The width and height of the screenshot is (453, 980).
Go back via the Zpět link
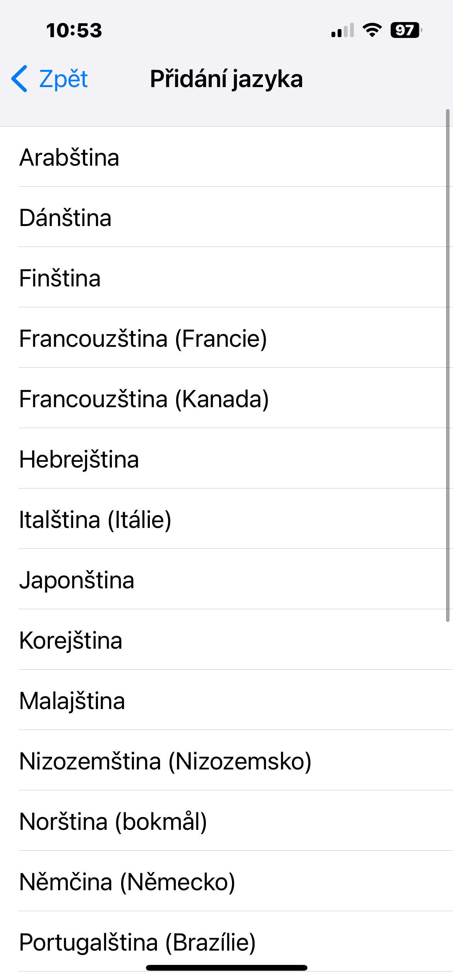coord(63,79)
